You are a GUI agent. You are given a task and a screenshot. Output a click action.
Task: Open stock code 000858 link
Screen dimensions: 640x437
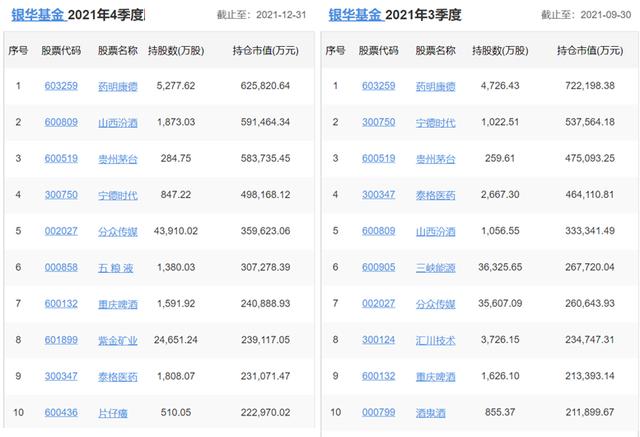(x=61, y=268)
